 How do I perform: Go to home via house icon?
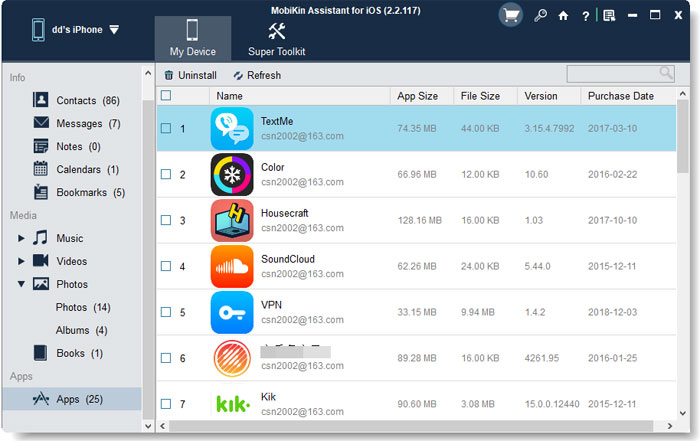[563, 16]
